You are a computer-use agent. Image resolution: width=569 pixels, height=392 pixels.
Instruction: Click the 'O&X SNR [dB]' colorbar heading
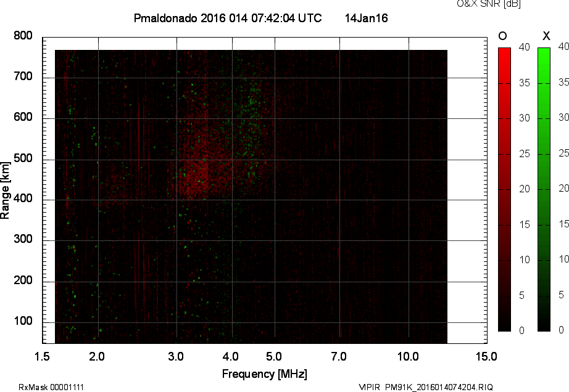coord(488,4)
